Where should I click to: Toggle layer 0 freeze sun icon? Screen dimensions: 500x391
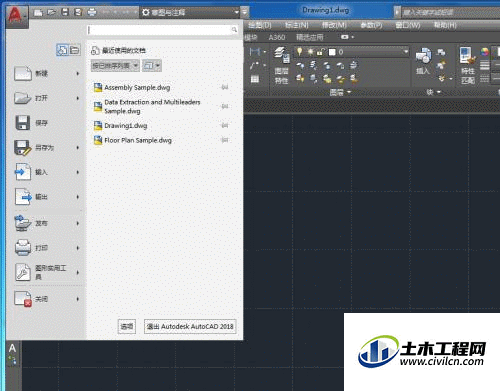pos(311,52)
